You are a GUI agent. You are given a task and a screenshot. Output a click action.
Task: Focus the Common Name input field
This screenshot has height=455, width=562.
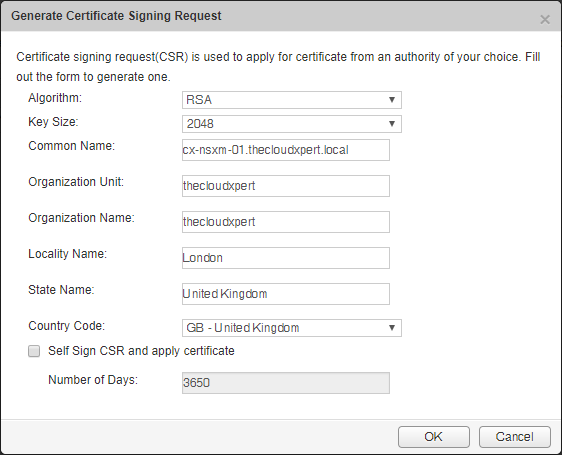point(286,150)
